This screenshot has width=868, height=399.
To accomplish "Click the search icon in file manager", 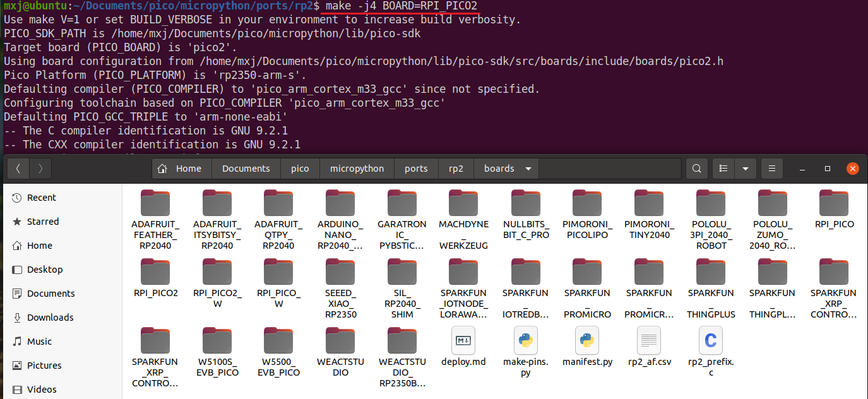I will tap(696, 169).
